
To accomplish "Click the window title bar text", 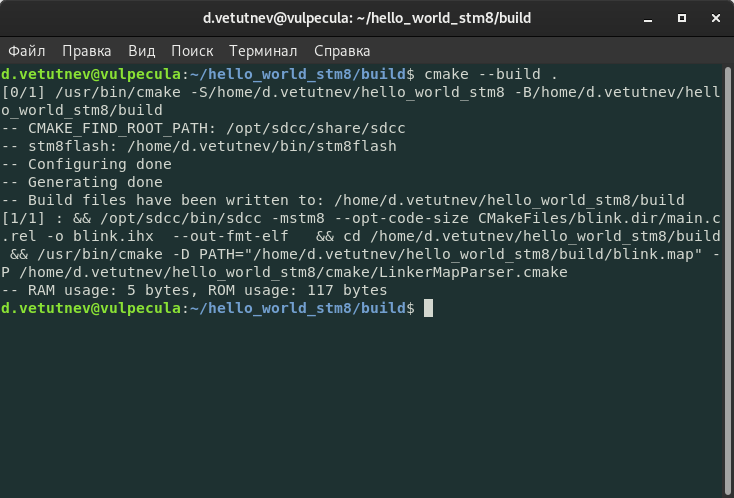I will (367, 18).
